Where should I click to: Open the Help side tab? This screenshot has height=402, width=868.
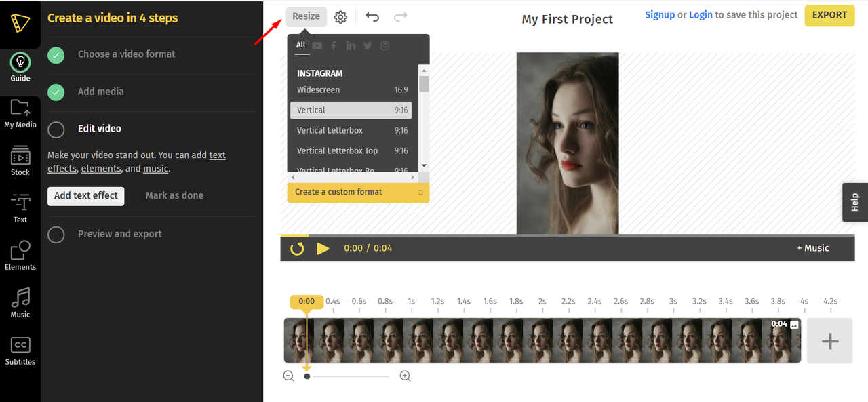[x=854, y=202]
